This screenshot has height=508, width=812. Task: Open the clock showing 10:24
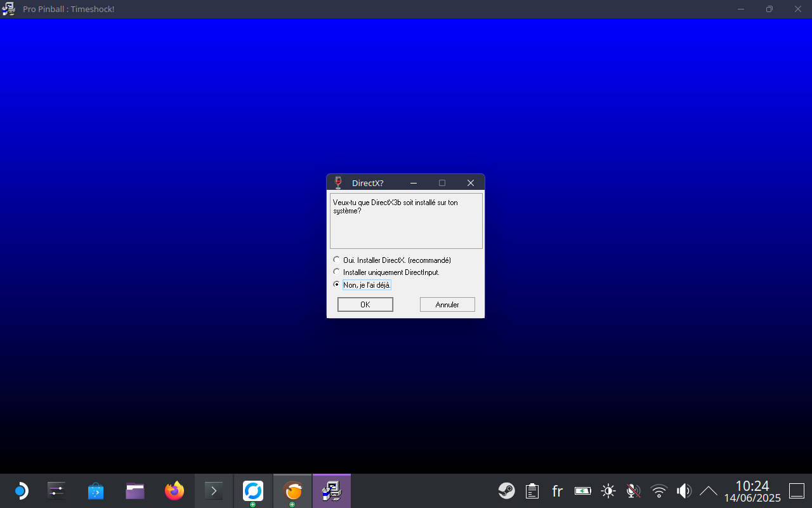pyautogui.click(x=752, y=491)
